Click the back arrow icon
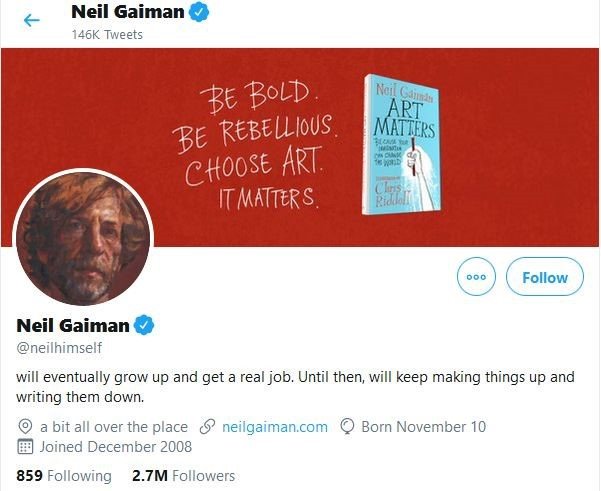 pyautogui.click(x=32, y=20)
